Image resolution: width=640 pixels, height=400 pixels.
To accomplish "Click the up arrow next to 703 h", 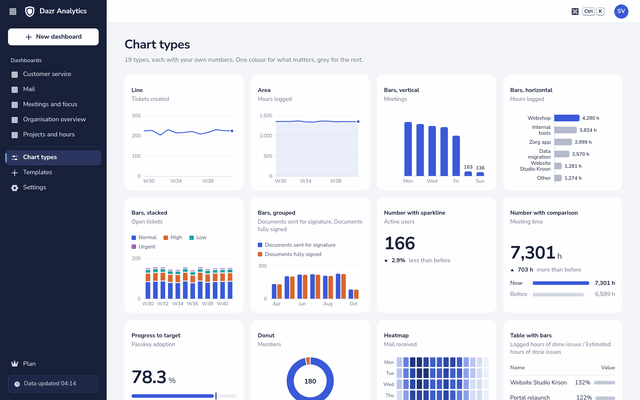I will pos(512,270).
